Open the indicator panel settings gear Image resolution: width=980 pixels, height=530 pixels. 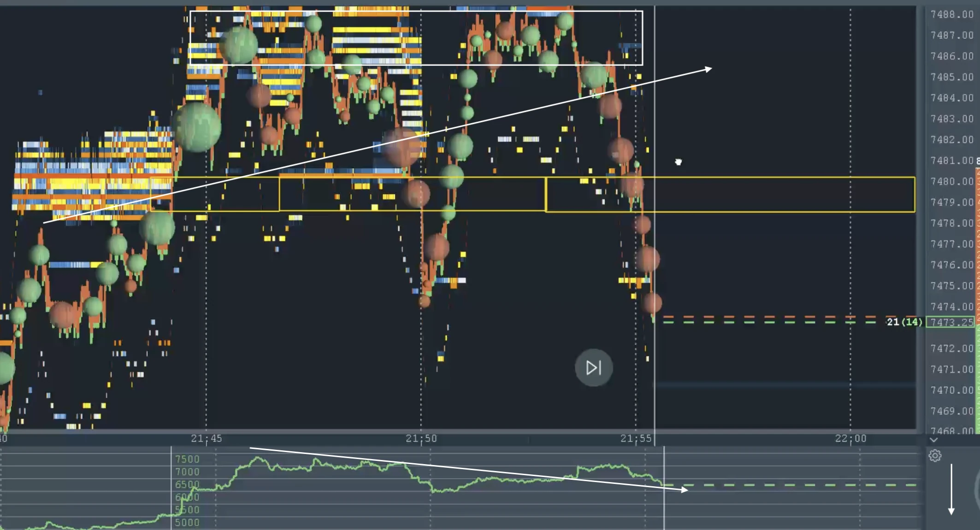pos(935,456)
